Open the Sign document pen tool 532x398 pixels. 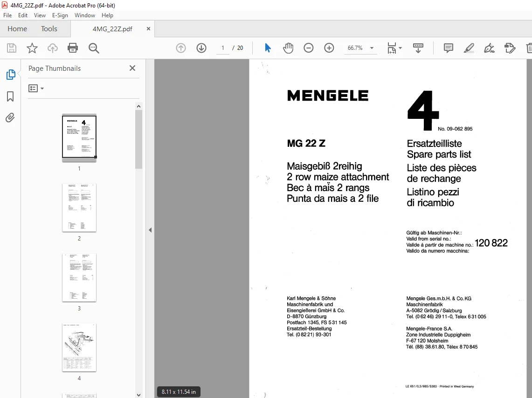(x=489, y=48)
